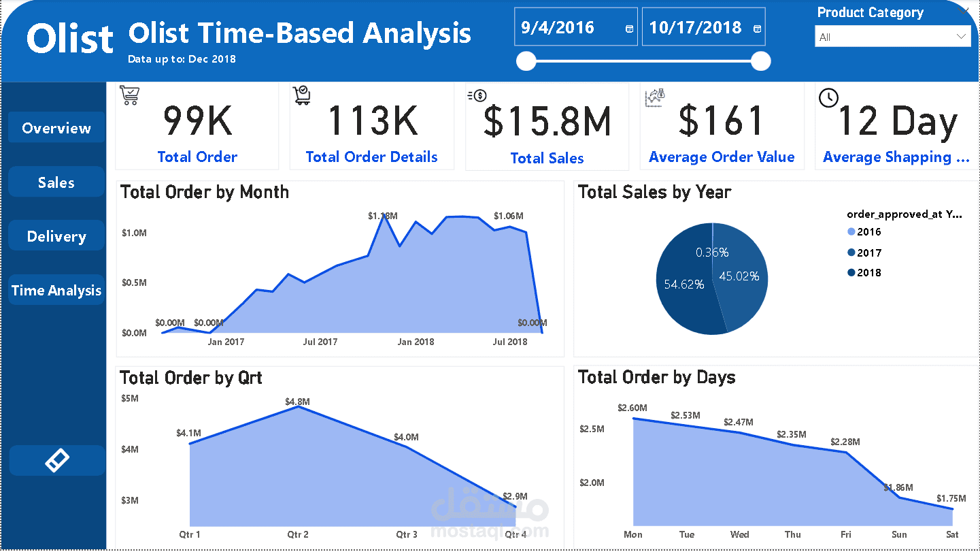
Task: Click the $4.0M Qtr 3 data label
Action: click(406, 437)
